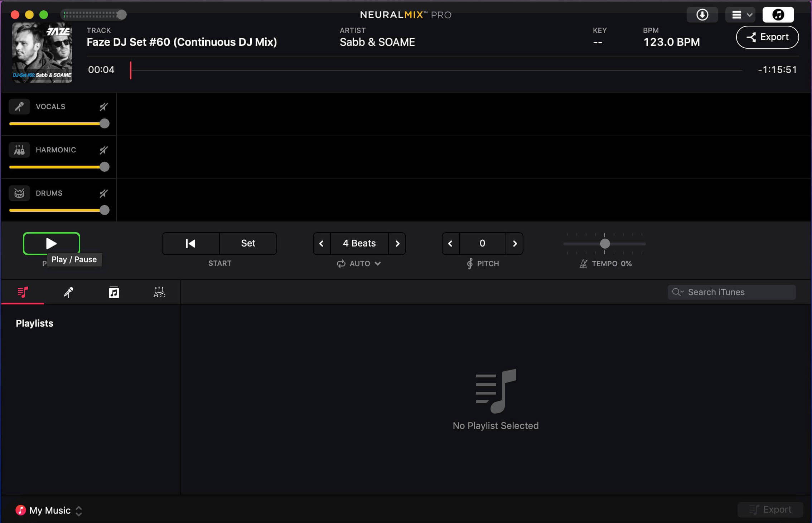Click the magnifier search options icon
The width and height of the screenshot is (812, 523).
[677, 292]
